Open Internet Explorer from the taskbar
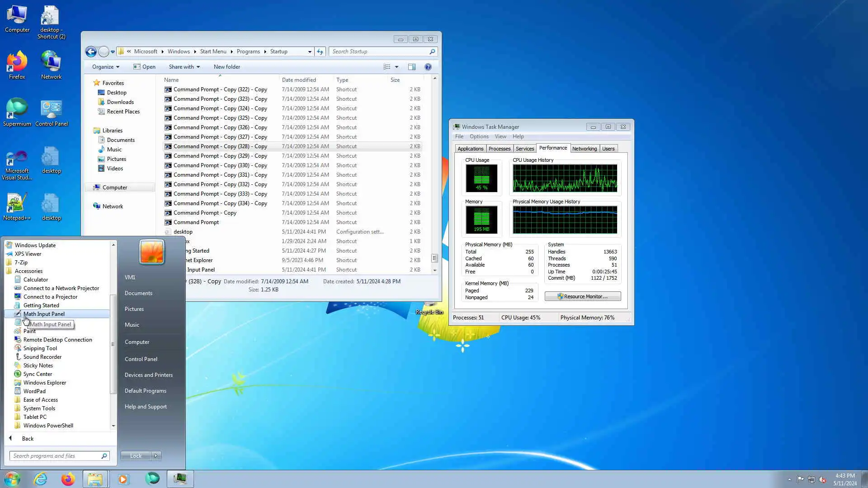868x488 pixels. 41,479
